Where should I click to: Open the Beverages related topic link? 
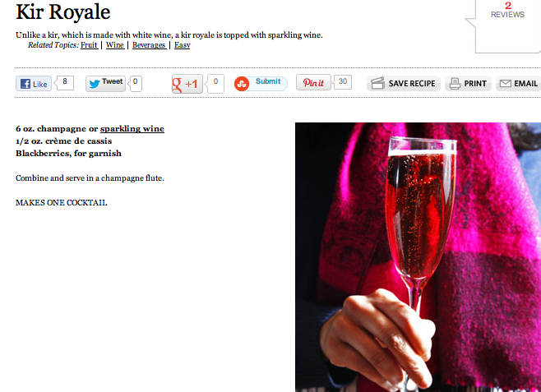[149, 45]
